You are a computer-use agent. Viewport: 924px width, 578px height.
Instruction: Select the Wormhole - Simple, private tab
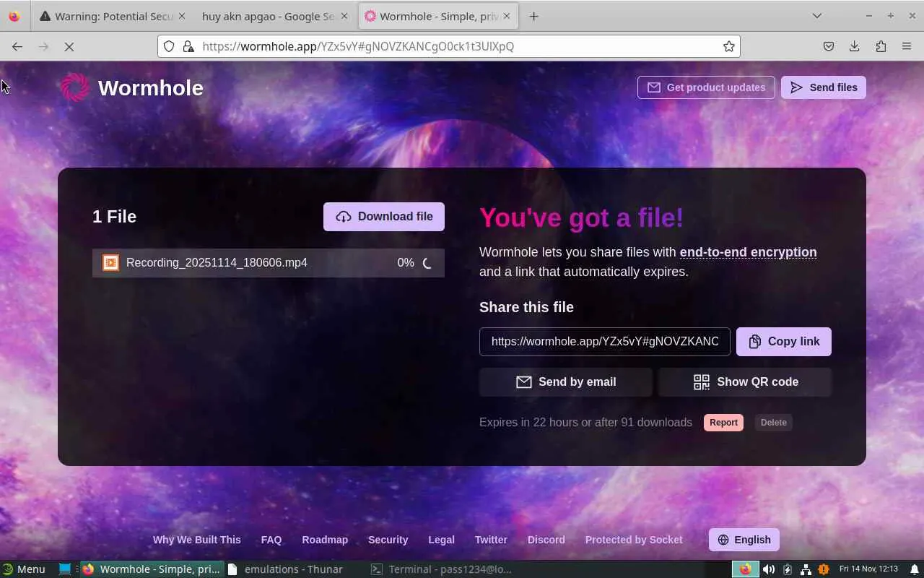(438, 16)
